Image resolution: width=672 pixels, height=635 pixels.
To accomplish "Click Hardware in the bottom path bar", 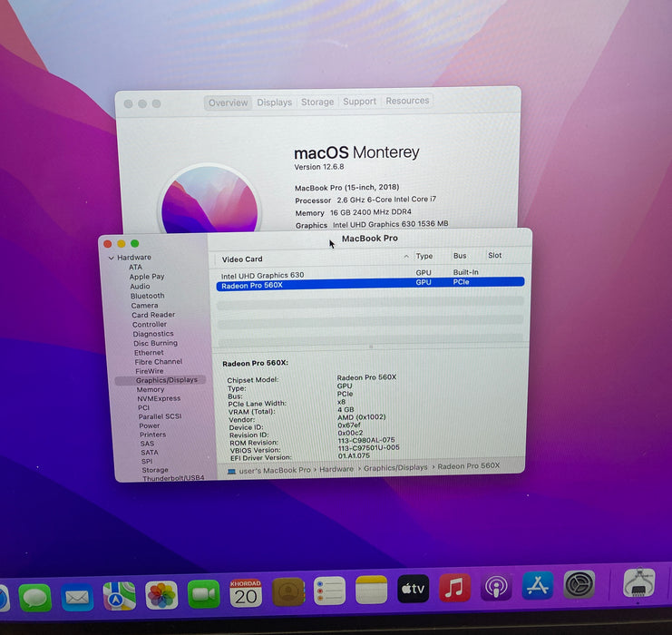I will pos(336,469).
